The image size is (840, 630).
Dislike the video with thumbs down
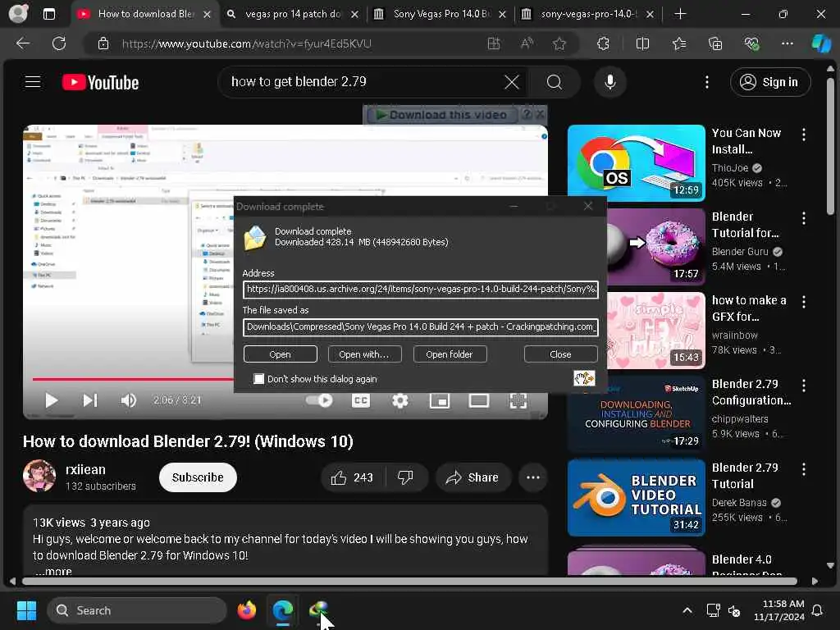pyautogui.click(x=405, y=477)
